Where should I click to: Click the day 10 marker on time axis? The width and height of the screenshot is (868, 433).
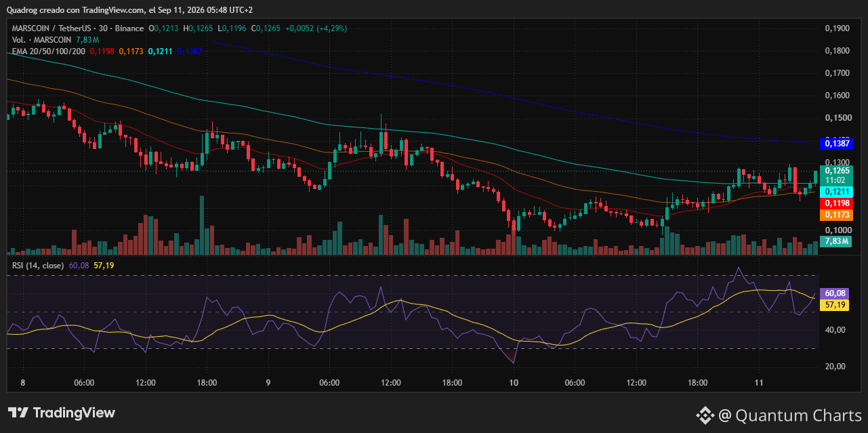click(x=514, y=383)
